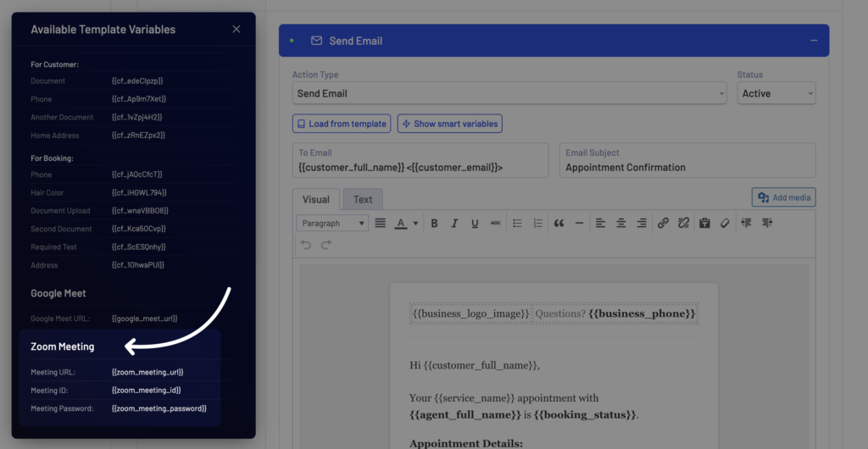The width and height of the screenshot is (868, 449).
Task: Center align the text
Action: pyautogui.click(x=621, y=224)
